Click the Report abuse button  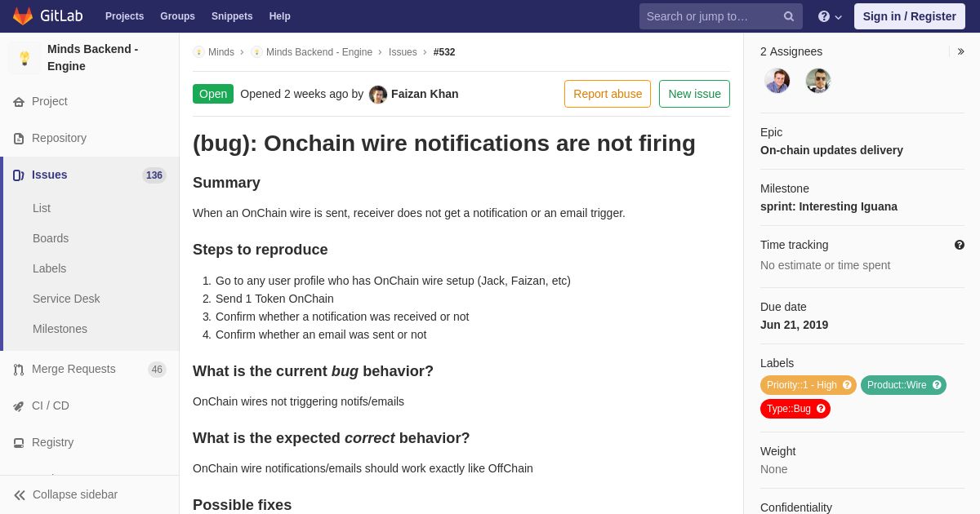[x=607, y=94]
